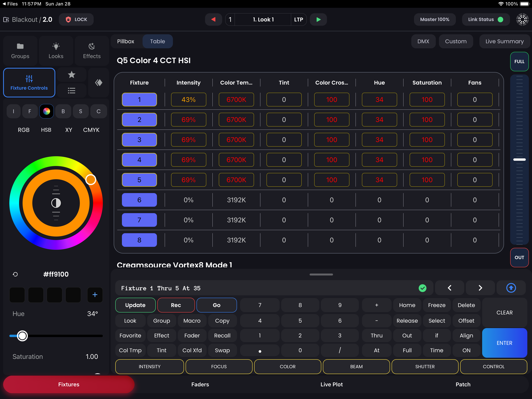Expand the CONTROL parameter category

[493, 366]
